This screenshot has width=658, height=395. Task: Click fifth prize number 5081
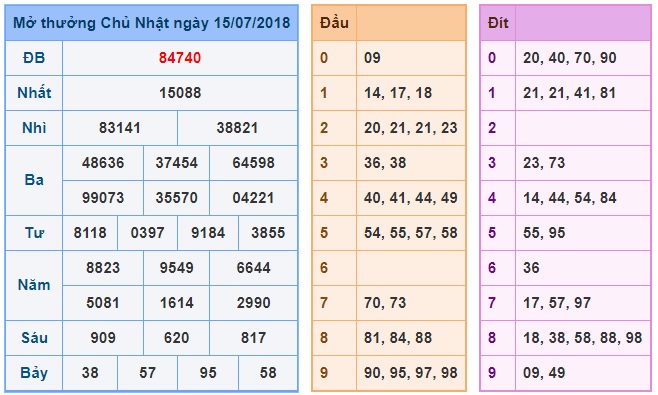click(x=103, y=303)
